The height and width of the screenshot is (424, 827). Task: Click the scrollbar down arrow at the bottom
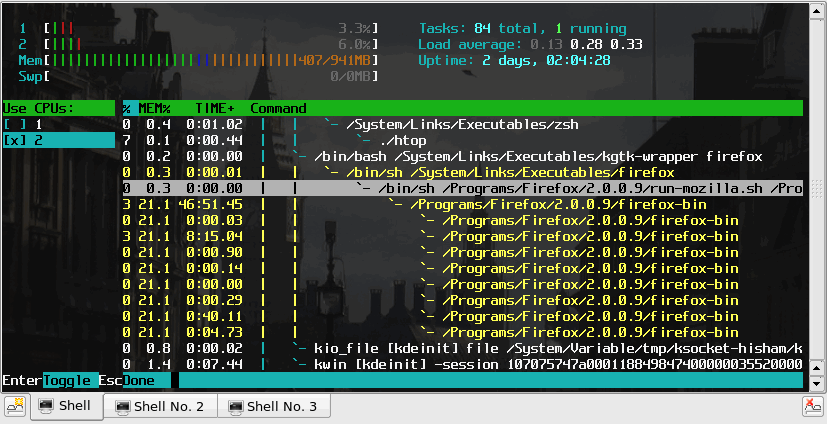pos(816,383)
